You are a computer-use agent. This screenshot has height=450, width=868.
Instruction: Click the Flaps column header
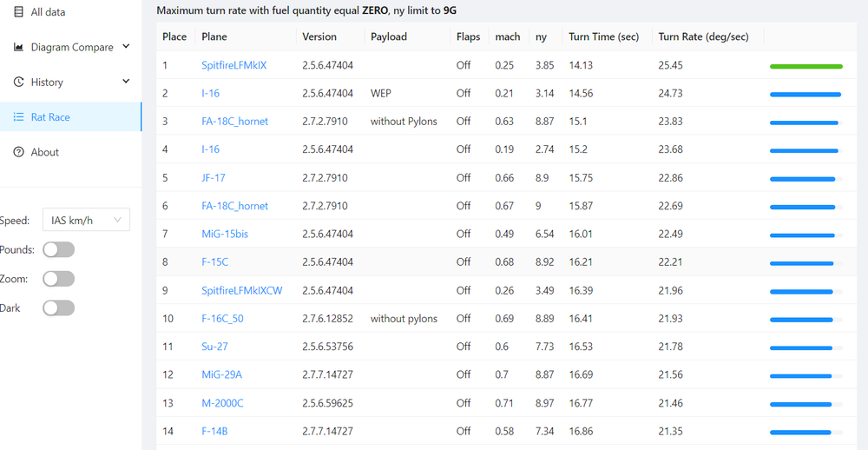coord(469,36)
